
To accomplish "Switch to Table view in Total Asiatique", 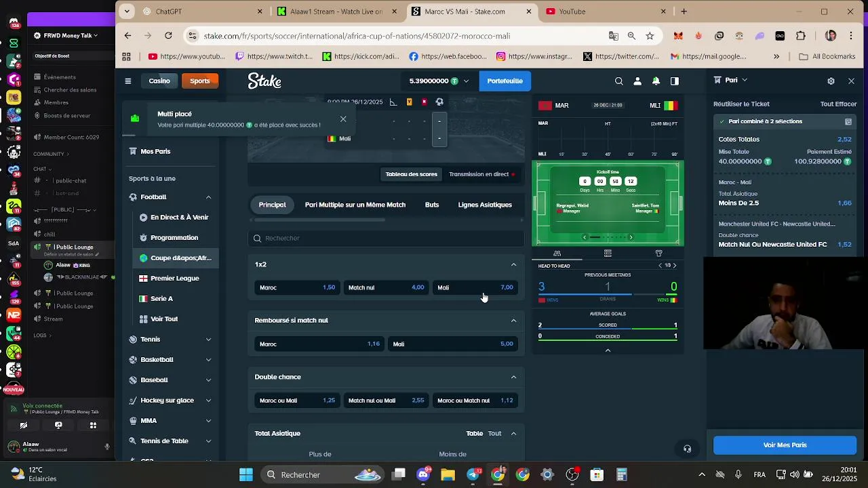I will (x=474, y=433).
